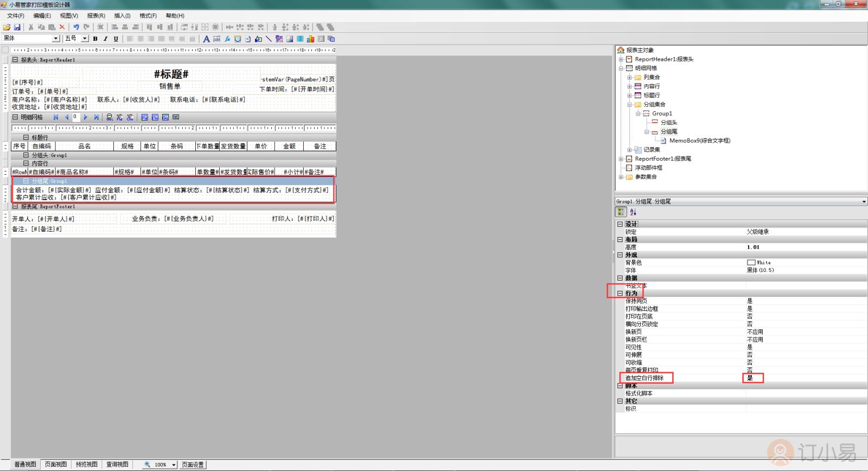Open the 文件(F) menu
Screen dimensions: 868x471
(x=16, y=16)
